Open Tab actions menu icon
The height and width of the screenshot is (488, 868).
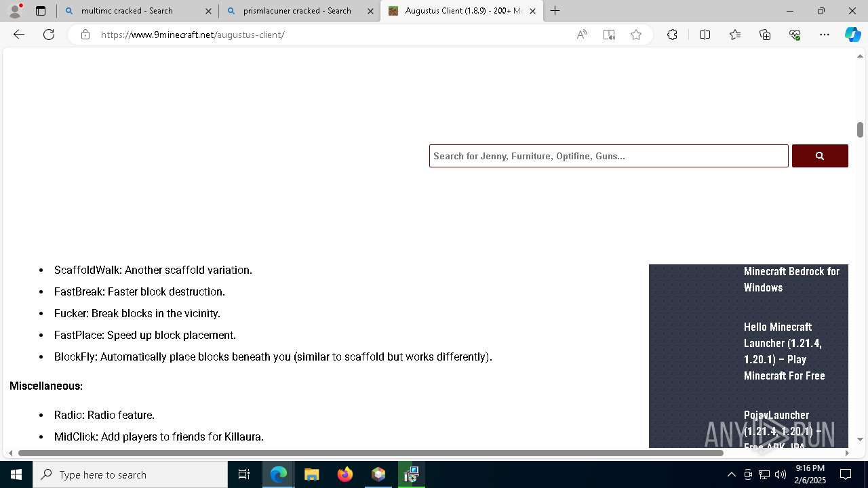[41, 11]
